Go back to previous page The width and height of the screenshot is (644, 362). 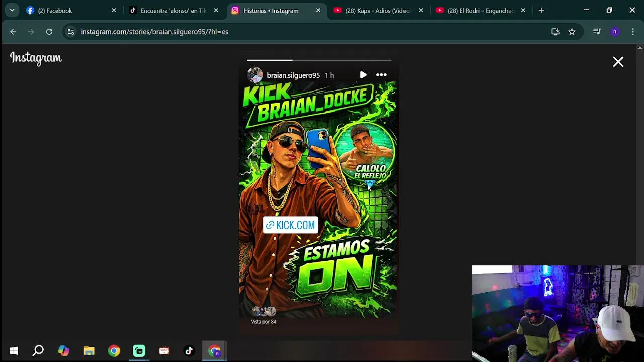13,32
